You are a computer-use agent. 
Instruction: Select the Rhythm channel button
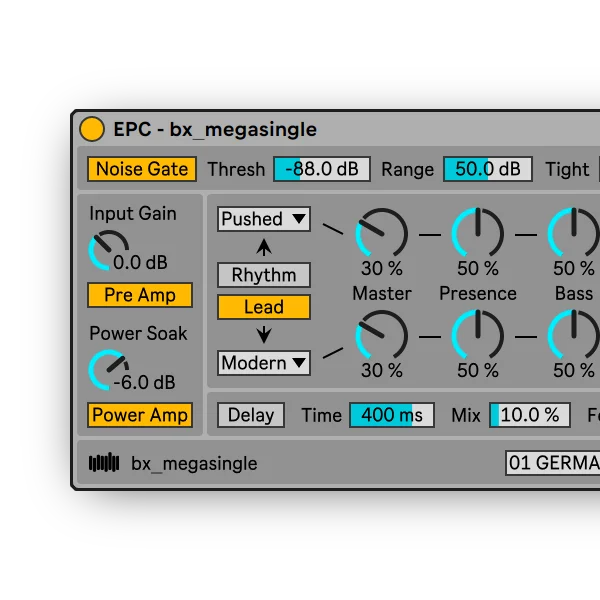pyautogui.click(x=264, y=275)
